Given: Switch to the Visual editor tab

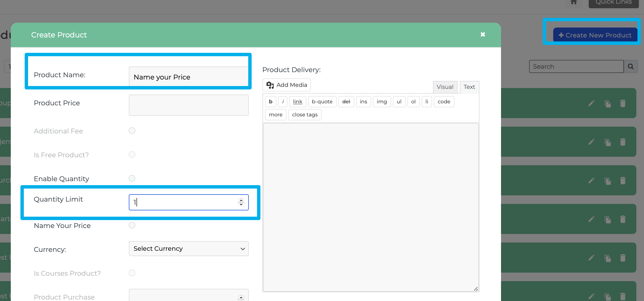Looking at the screenshot, I should (445, 87).
